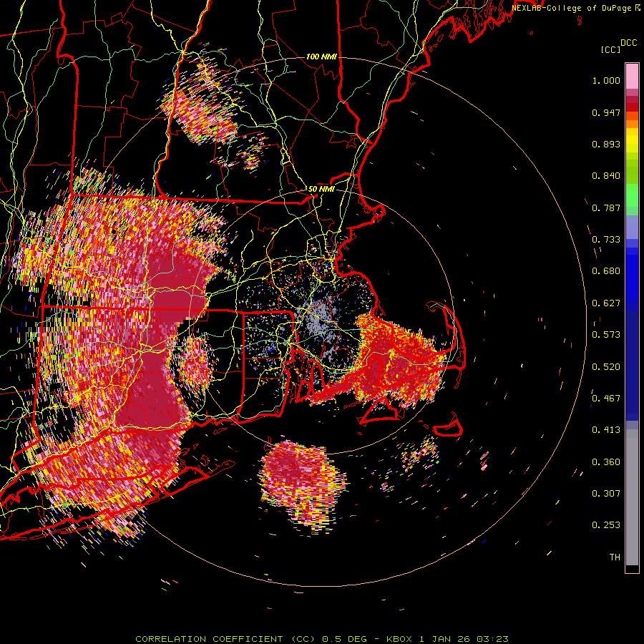Click the 100 NMI range ring label
644x644 pixels.
tap(321, 57)
